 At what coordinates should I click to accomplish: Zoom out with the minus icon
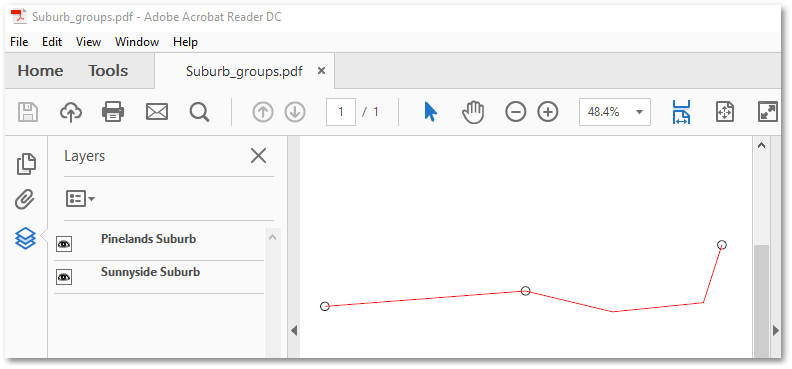coord(516,112)
